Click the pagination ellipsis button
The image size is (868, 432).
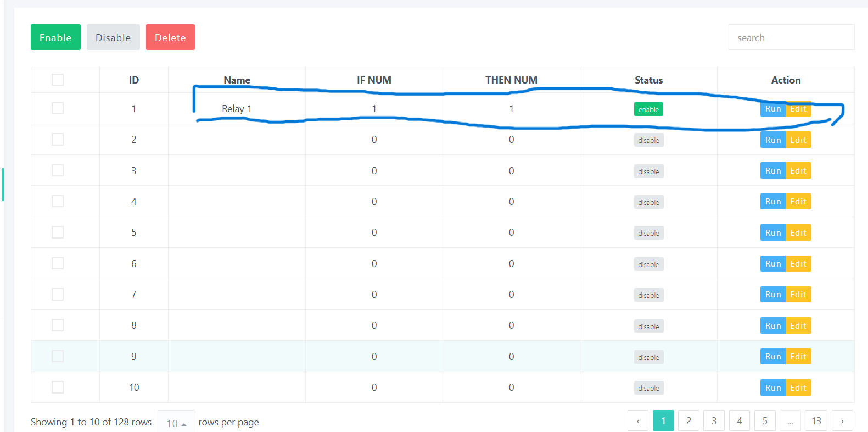[790, 421]
